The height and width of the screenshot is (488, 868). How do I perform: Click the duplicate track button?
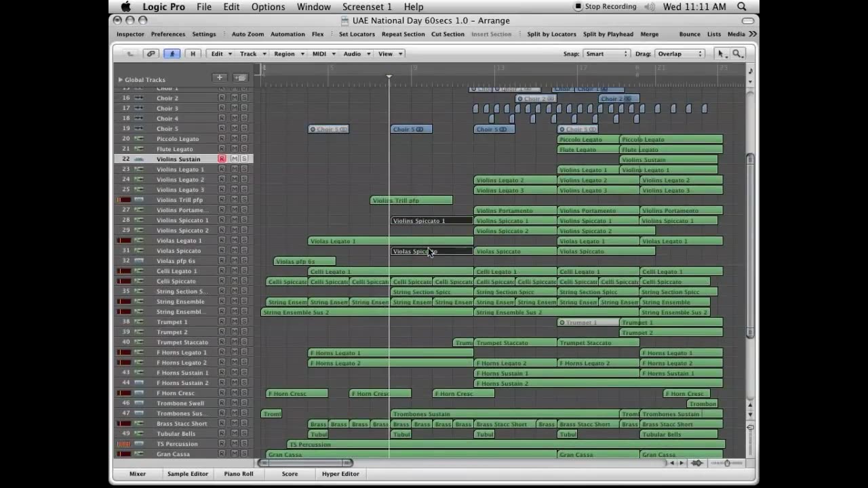point(240,78)
